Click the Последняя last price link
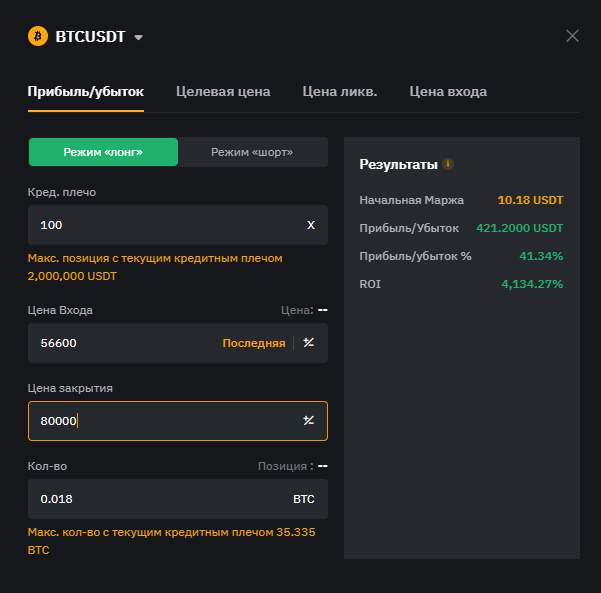The image size is (601, 593). click(254, 343)
